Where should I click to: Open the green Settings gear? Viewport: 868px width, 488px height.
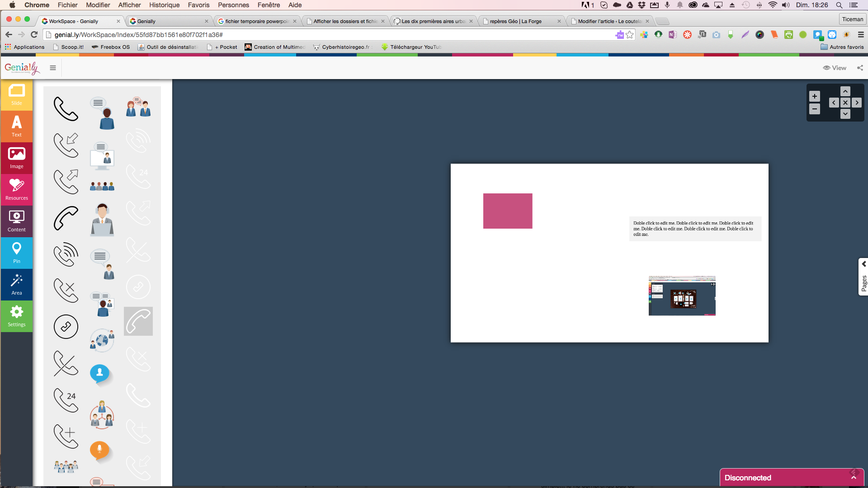[17, 316]
